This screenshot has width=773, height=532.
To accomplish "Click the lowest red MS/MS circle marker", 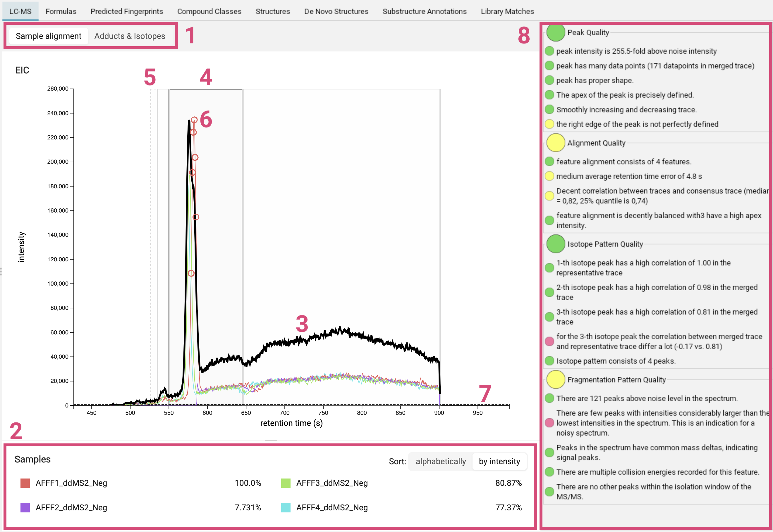I will 191,273.
